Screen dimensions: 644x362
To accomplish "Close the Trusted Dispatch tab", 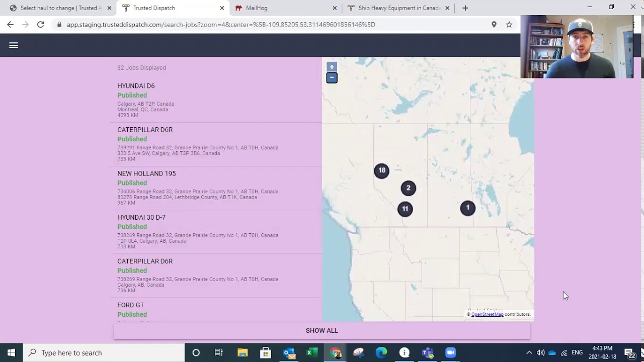I will click(222, 8).
